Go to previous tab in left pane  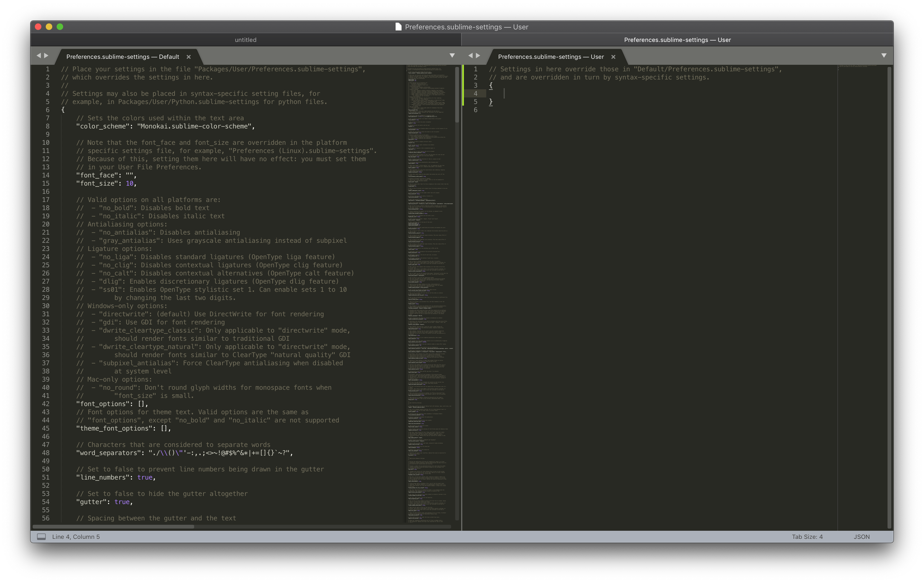(38, 56)
